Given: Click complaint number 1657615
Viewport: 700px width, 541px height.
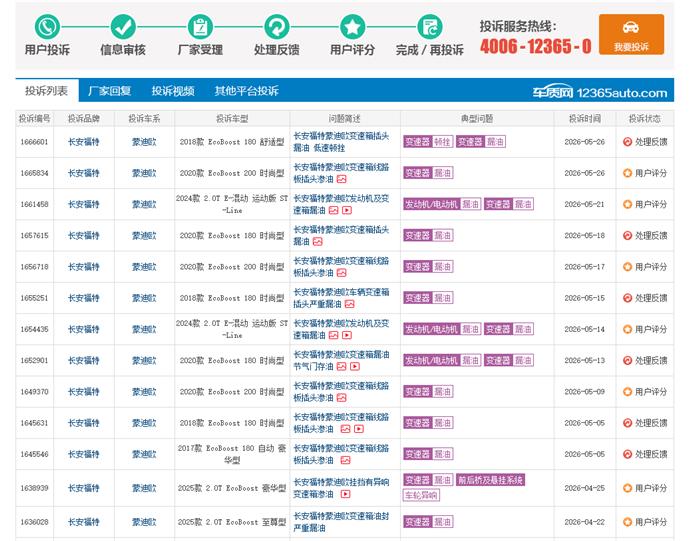Looking at the screenshot, I should (x=34, y=236).
